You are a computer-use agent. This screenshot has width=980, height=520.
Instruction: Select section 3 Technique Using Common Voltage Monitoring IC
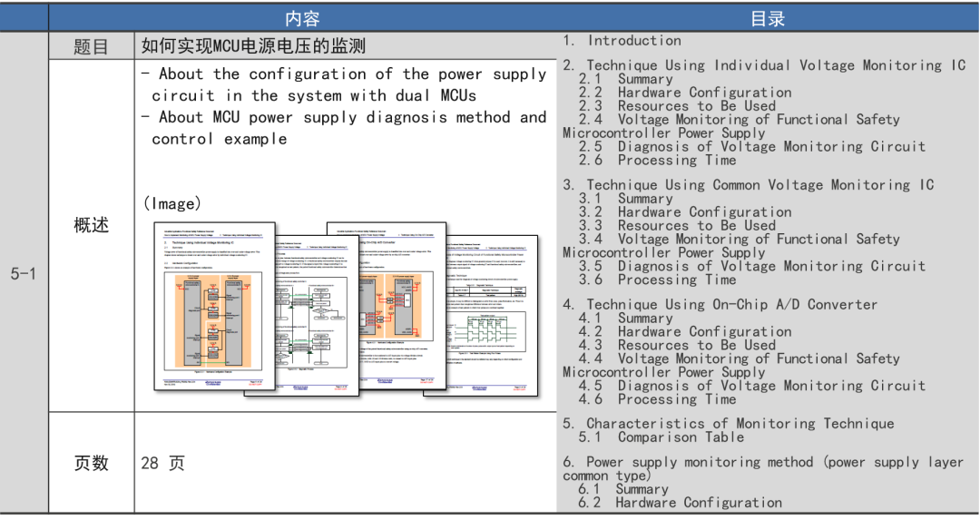click(748, 185)
